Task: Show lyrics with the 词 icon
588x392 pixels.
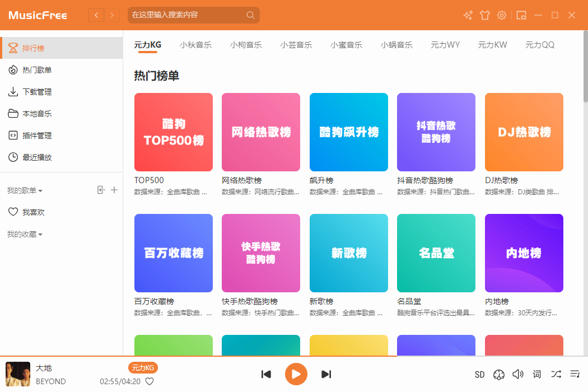Action: pyautogui.click(x=536, y=374)
